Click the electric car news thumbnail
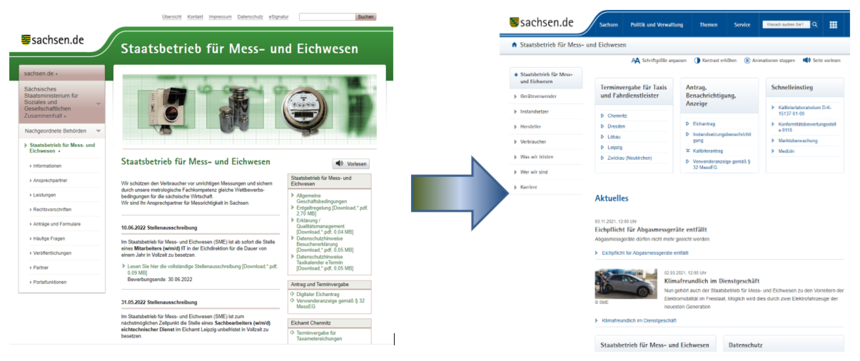 coord(618,284)
